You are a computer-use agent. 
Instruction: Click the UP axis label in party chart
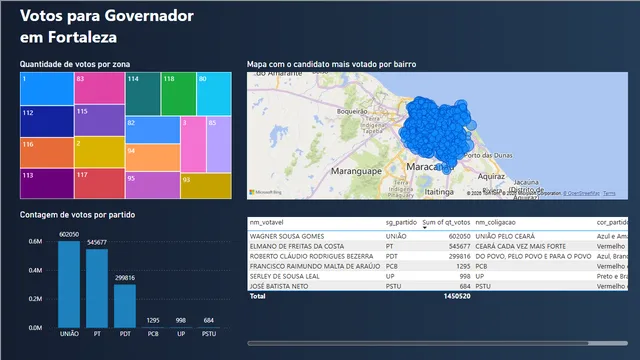point(181,334)
